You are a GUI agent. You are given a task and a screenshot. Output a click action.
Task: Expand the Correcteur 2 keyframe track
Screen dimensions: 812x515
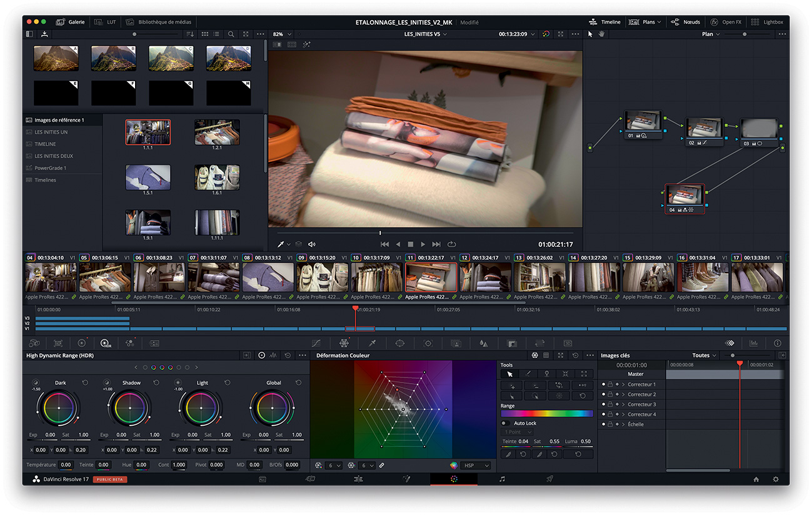point(623,394)
